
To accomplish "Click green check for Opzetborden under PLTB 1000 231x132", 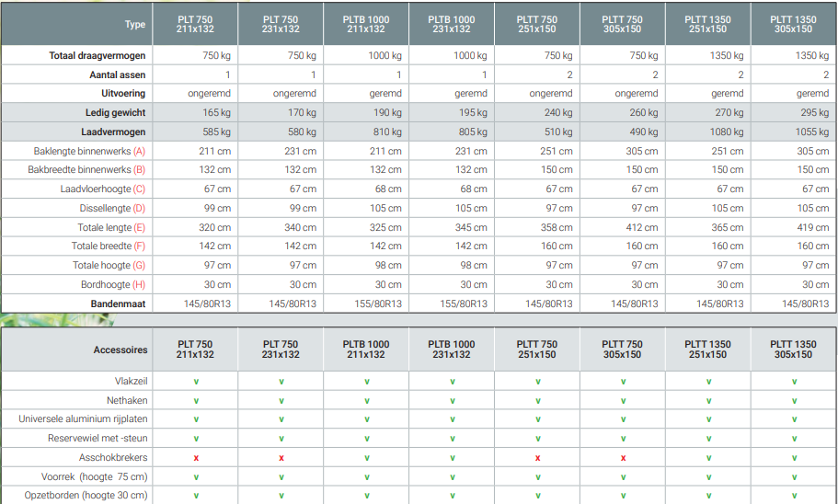I will [453, 496].
